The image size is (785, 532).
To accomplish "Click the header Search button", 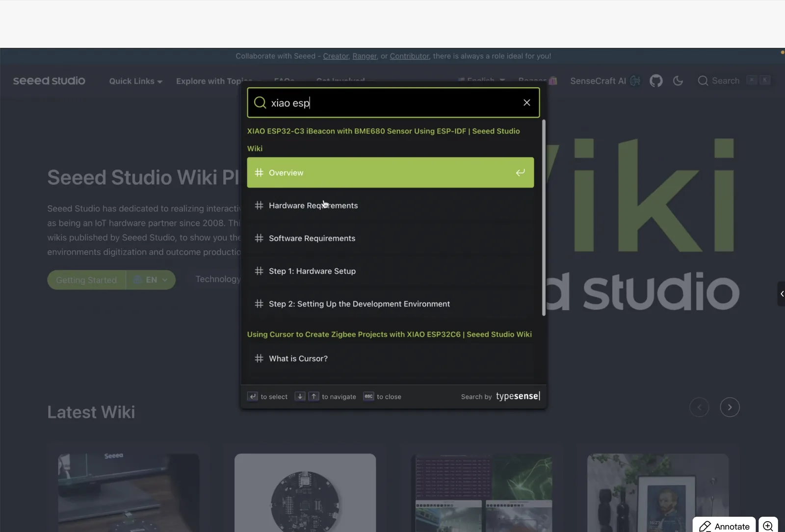I will click(x=734, y=81).
